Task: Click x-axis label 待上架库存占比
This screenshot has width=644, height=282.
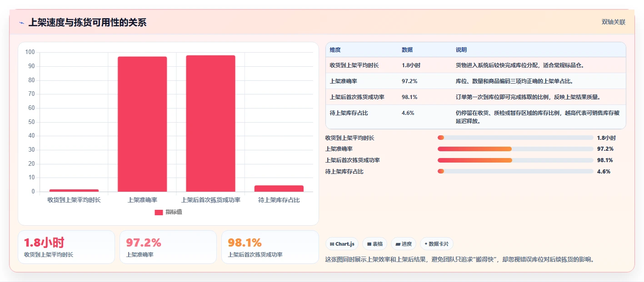Action: 279,200
